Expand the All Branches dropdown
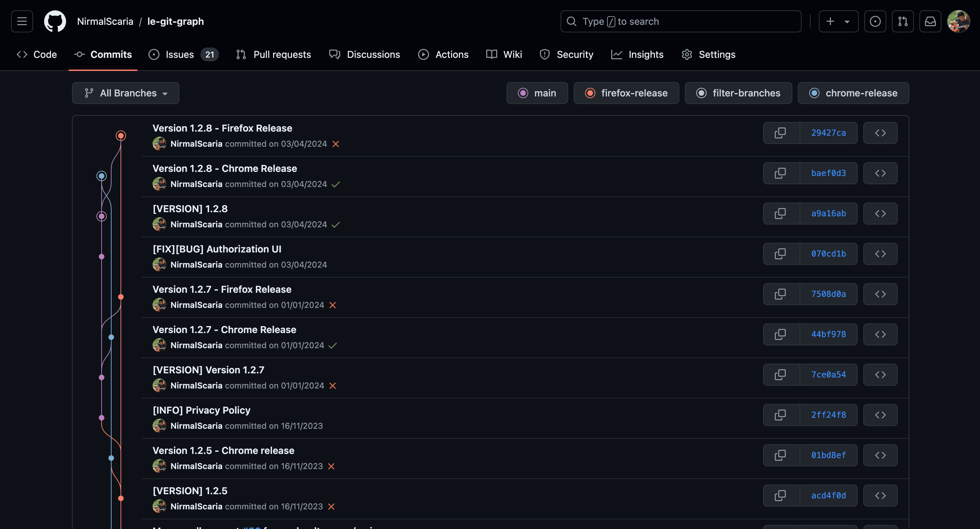The image size is (980, 529). 126,93
